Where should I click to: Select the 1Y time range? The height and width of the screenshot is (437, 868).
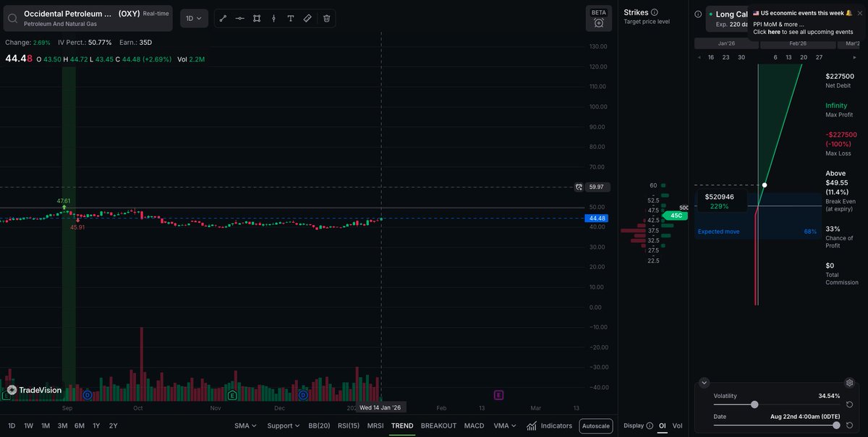[96, 425]
